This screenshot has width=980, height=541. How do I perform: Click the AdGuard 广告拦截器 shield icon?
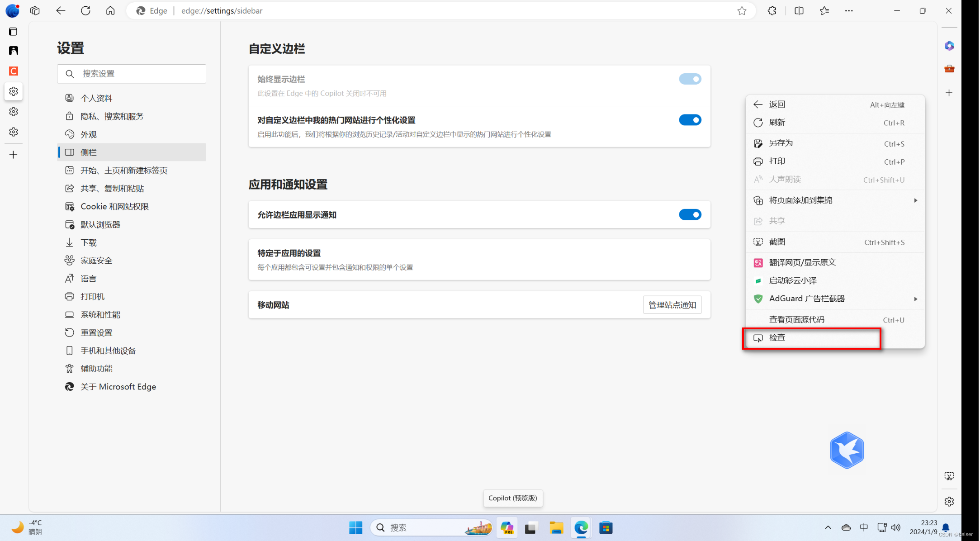(757, 298)
